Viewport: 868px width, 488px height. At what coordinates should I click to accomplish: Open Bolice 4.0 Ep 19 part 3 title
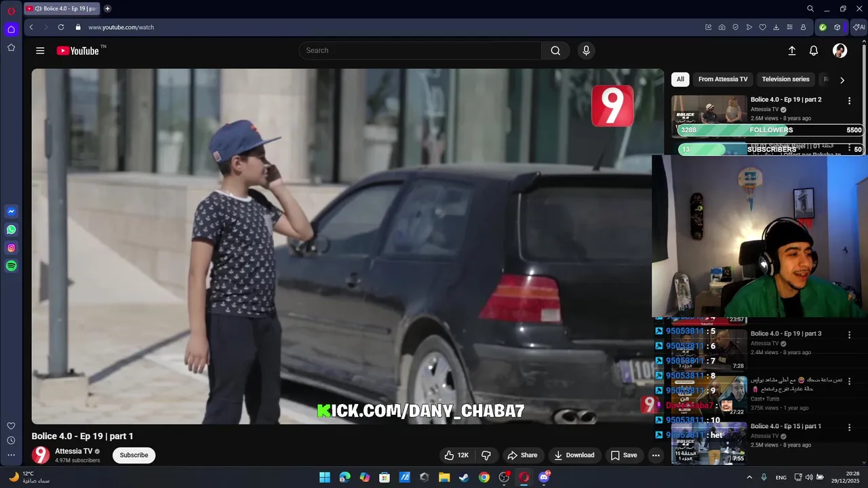(x=785, y=333)
